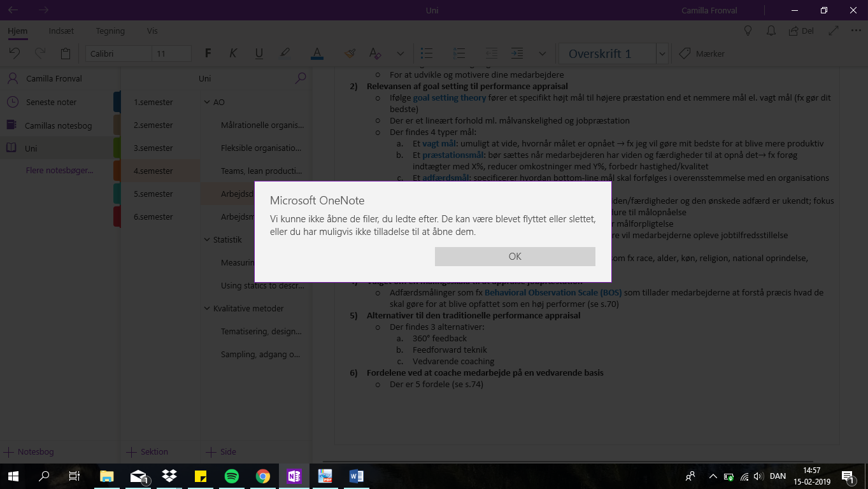This screenshot has height=489, width=868.
Task: Open the Vis ribbon tab
Action: coord(152,31)
